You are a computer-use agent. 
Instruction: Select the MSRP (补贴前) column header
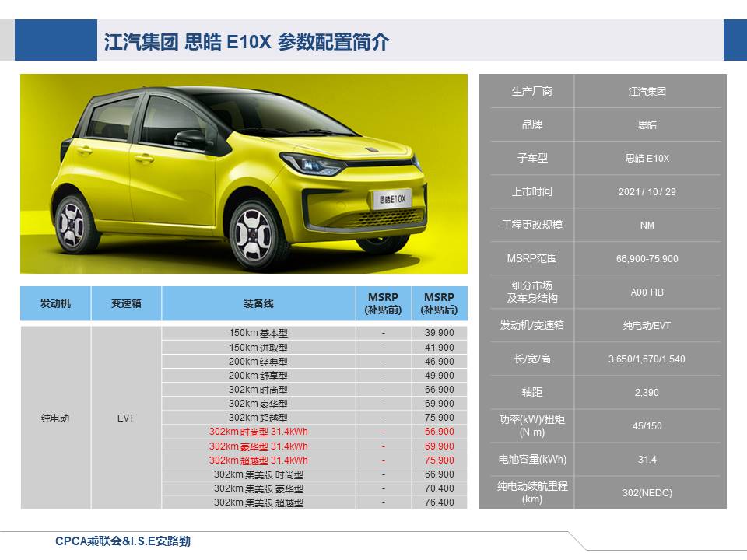[x=383, y=303]
